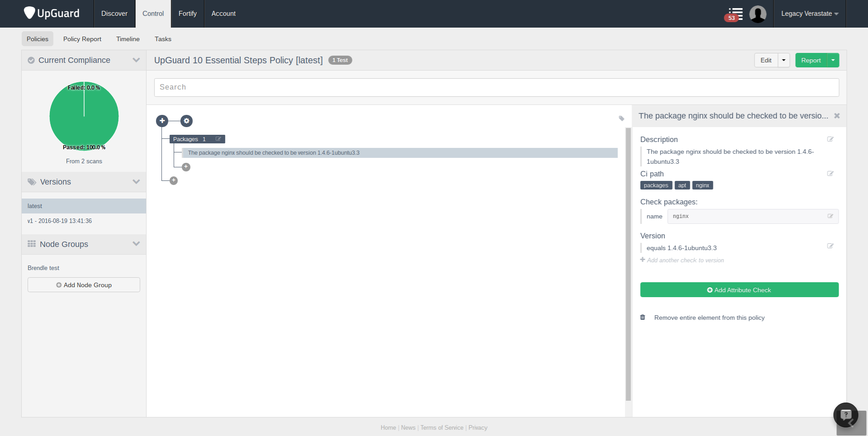Edit the Ci path pencil icon
The image size is (868, 436).
point(830,174)
